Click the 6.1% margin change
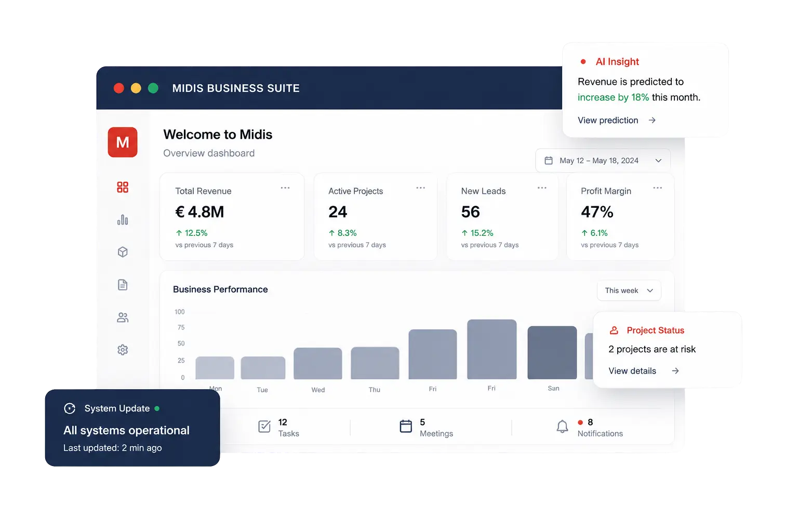Image resolution: width=798 pixels, height=532 pixels. 594,233
